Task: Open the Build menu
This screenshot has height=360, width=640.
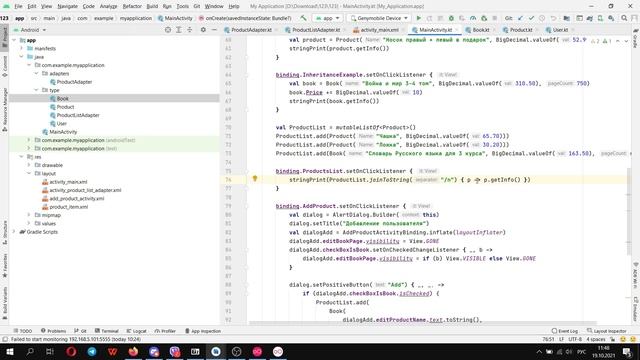Action: [152, 6]
